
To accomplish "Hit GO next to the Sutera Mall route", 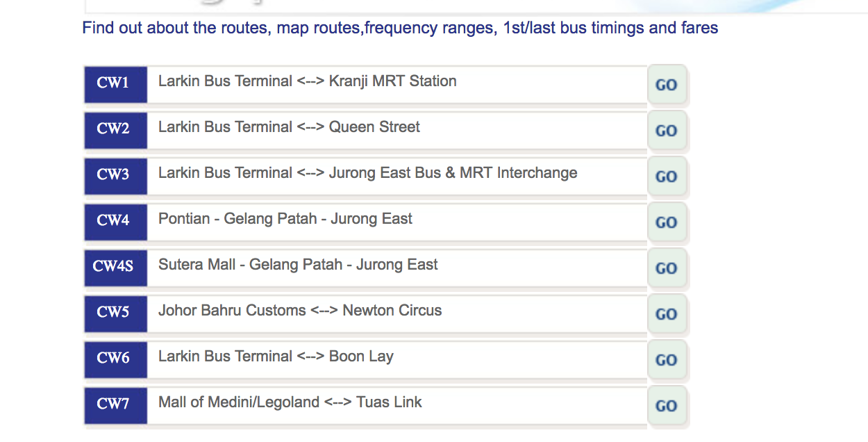I will tap(667, 268).
